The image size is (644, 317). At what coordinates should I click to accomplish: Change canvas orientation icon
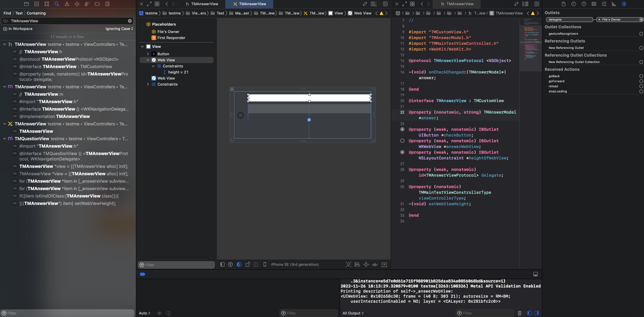[248, 265]
